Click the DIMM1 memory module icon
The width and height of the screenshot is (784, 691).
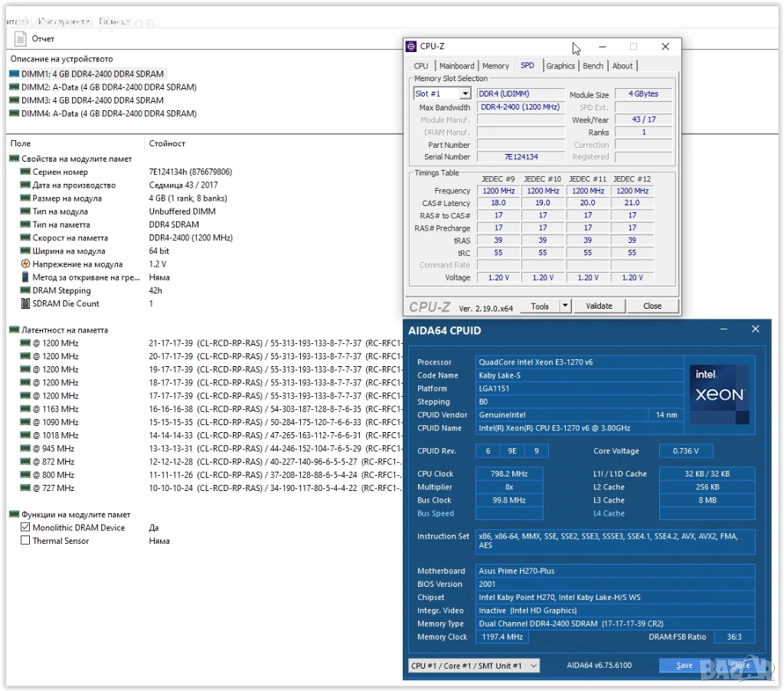click(15, 74)
